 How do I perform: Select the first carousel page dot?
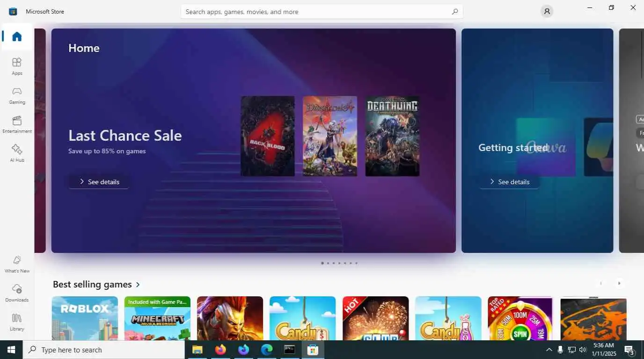(x=322, y=263)
